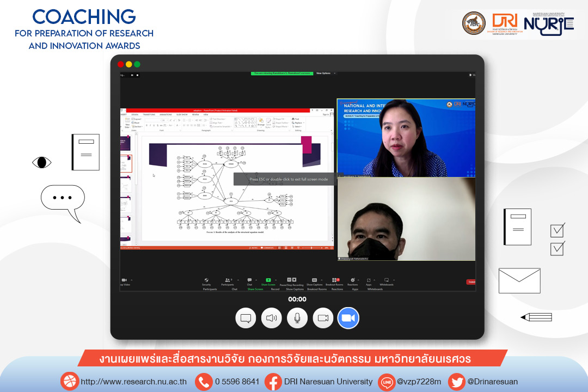The width and height of the screenshot is (588, 392).
Task: Expand video options arrow beside Stop Video
Action: click(x=132, y=280)
